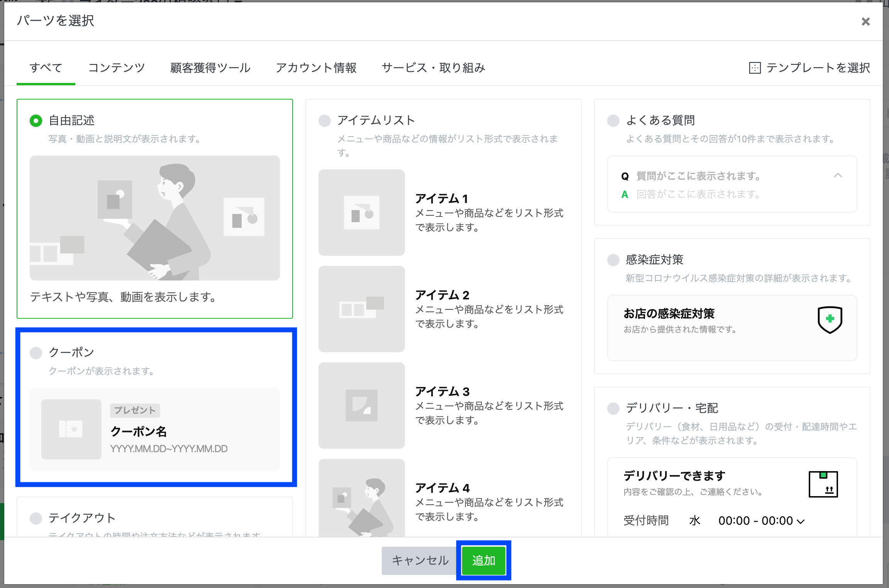Viewport: 889px width, 588px height.
Task: Click the 自由記述 illustration preview
Action: [154, 218]
